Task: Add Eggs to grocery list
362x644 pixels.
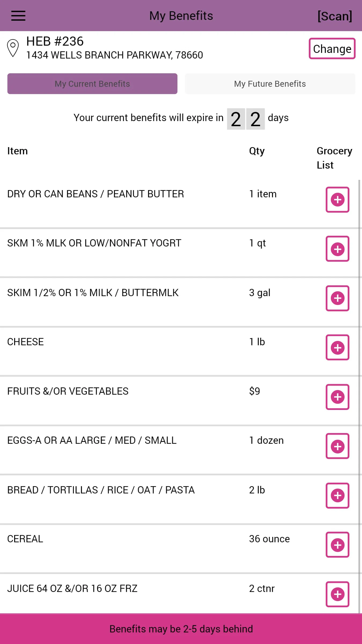Action: pos(337,446)
